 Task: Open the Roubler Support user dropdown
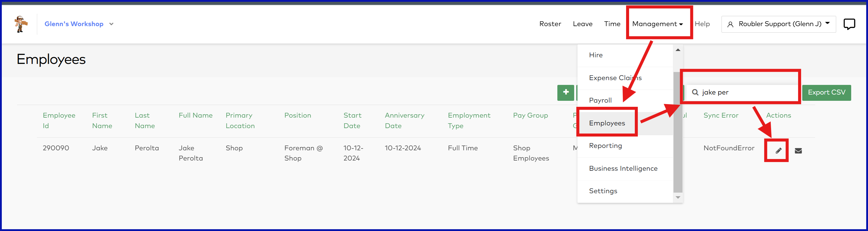778,24
